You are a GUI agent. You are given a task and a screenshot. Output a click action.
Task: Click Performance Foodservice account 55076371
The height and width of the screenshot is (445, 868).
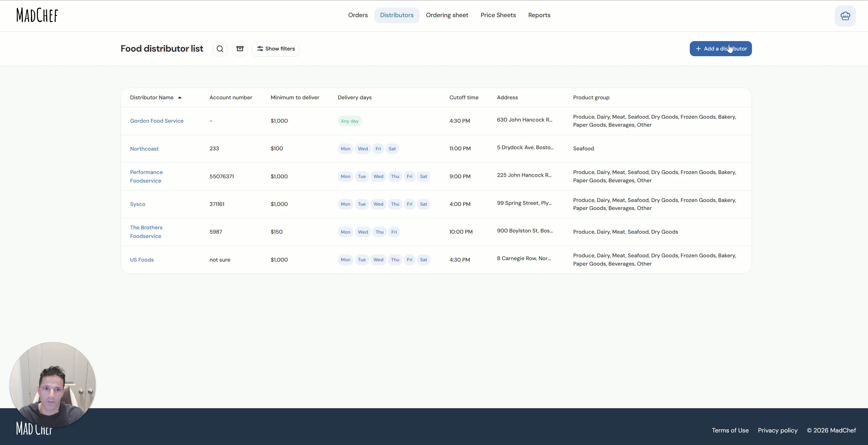click(221, 177)
